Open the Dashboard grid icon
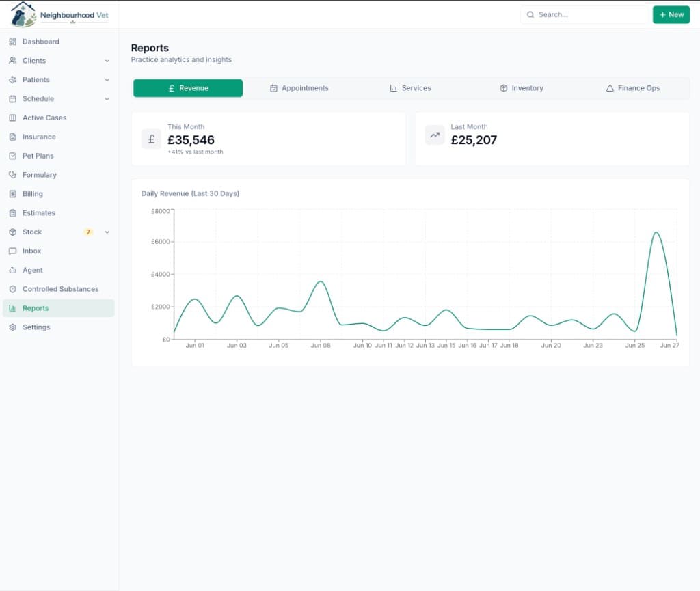 [x=12, y=42]
